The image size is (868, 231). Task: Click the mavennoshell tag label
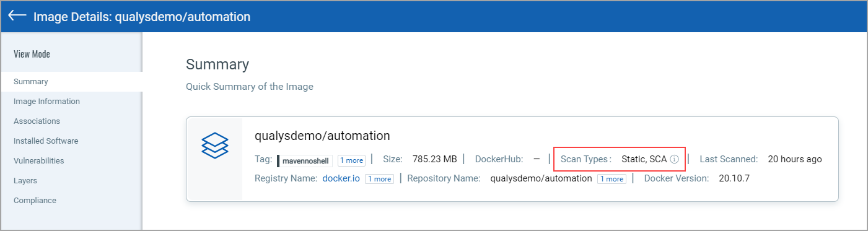pyautogui.click(x=304, y=160)
